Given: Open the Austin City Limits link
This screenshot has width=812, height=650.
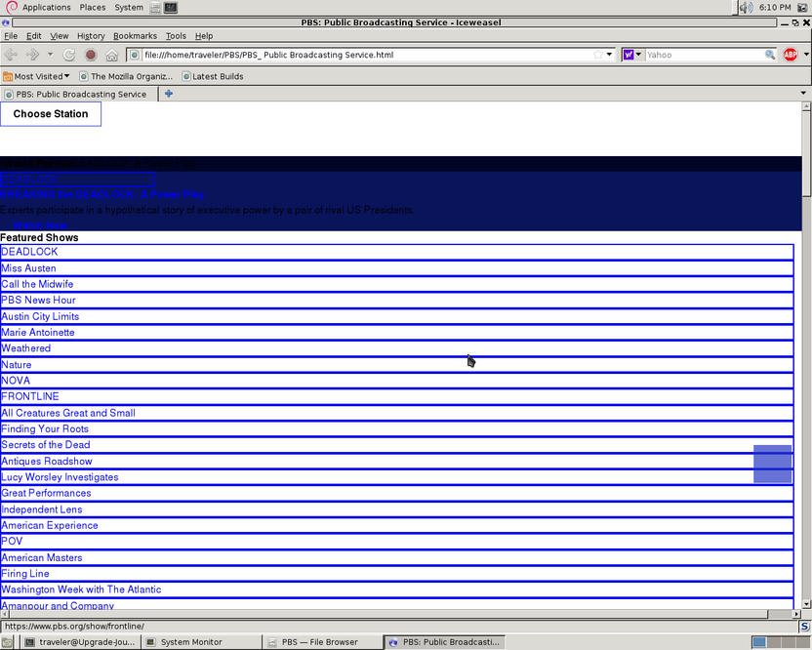Looking at the screenshot, I should [x=396, y=316].
